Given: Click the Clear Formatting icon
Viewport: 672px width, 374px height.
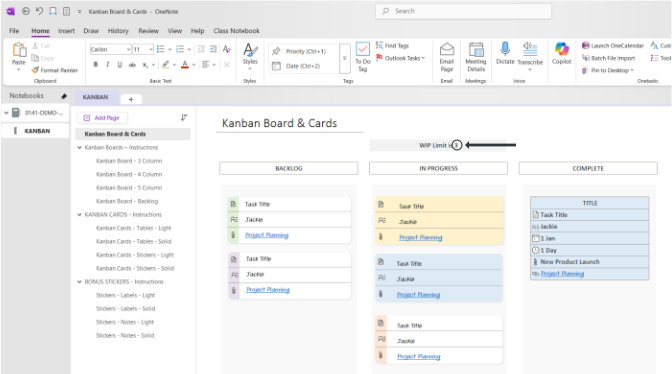Looking at the screenshot, I should pos(227,49).
